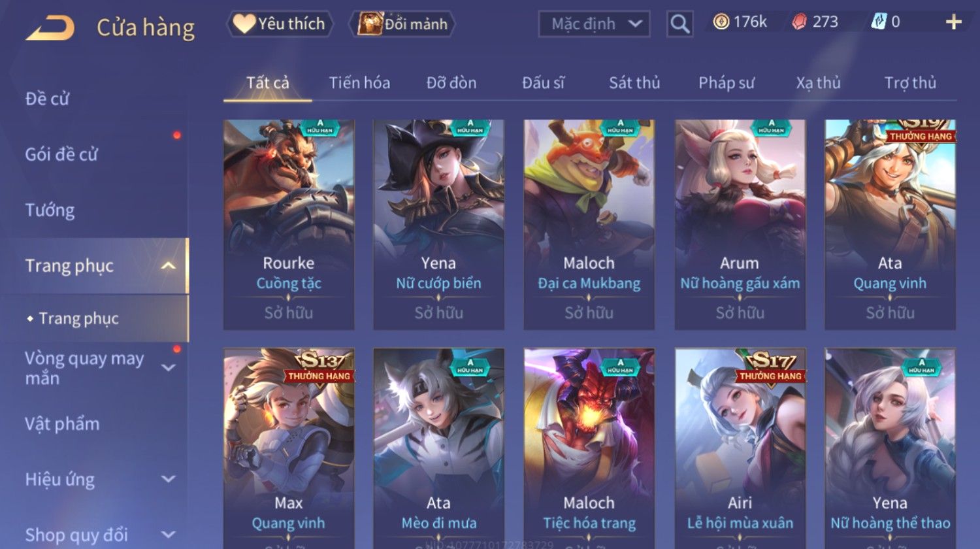This screenshot has width=980, height=549.
Task: Open the search magnifier icon
Action: (679, 24)
